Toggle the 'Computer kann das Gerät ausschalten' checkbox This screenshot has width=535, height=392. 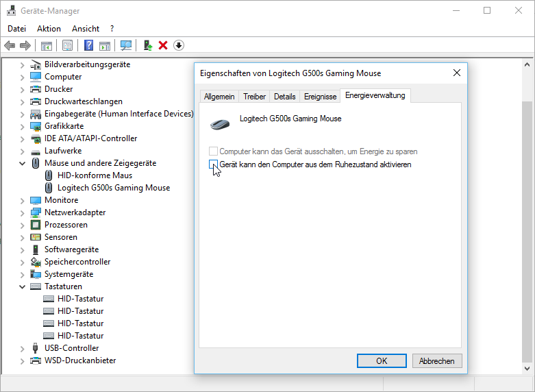point(213,151)
